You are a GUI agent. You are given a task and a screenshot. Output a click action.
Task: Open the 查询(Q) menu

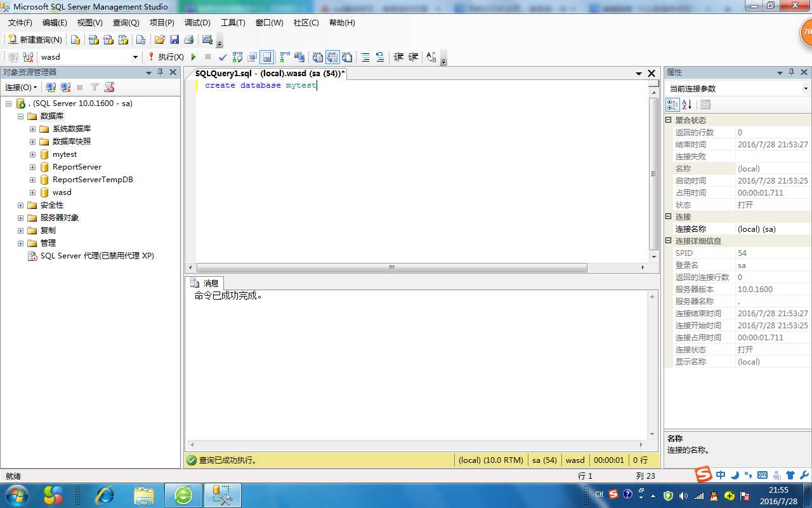(x=126, y=22)
